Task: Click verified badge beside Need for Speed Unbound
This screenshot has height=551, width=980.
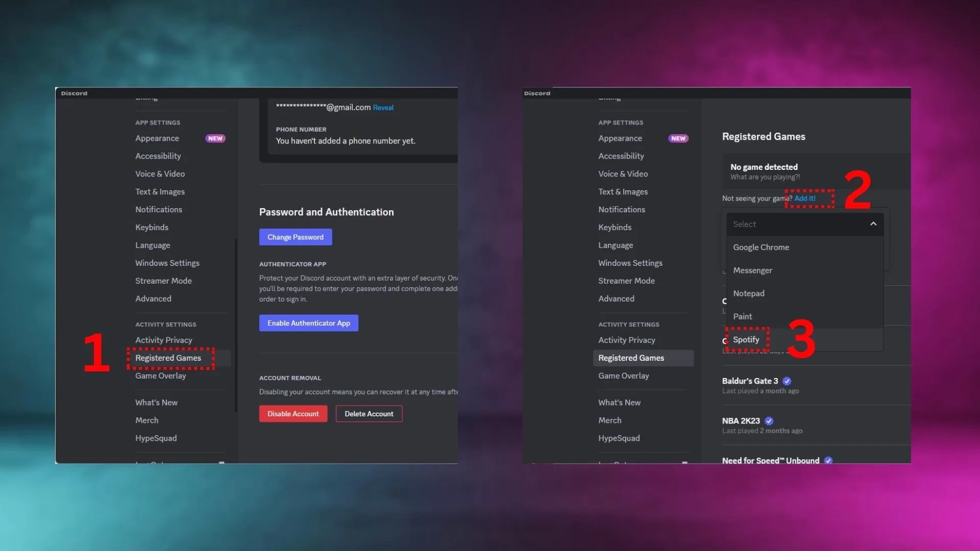Action: click(x=828, y=460)
